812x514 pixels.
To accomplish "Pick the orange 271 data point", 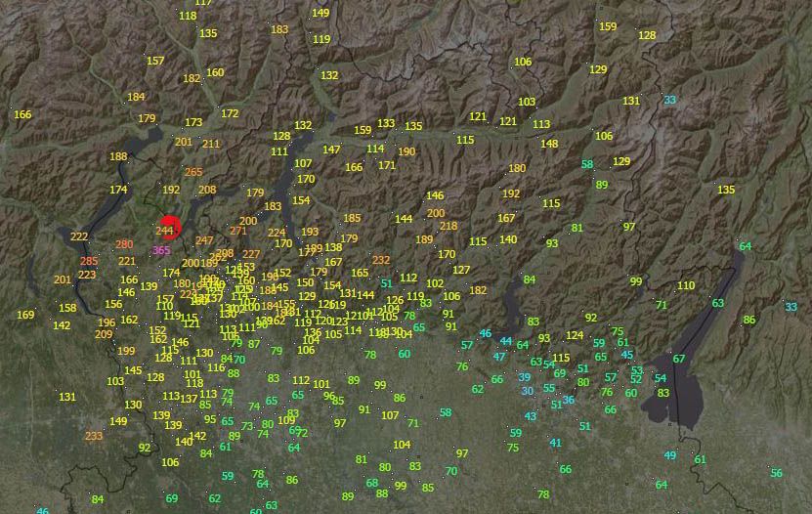I will 238,231.
